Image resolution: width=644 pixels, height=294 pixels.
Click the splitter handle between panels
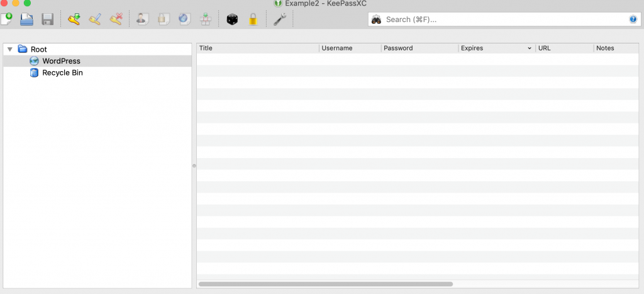tap(194, 166)
